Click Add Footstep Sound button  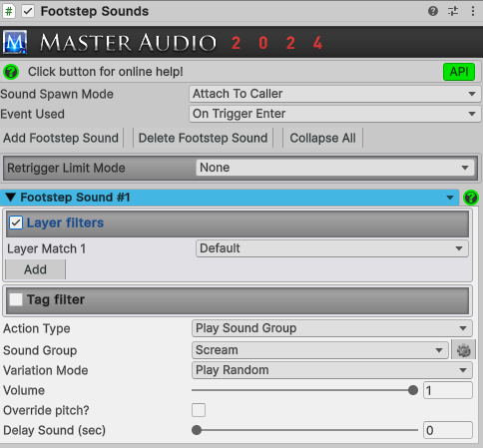point(62,138)
